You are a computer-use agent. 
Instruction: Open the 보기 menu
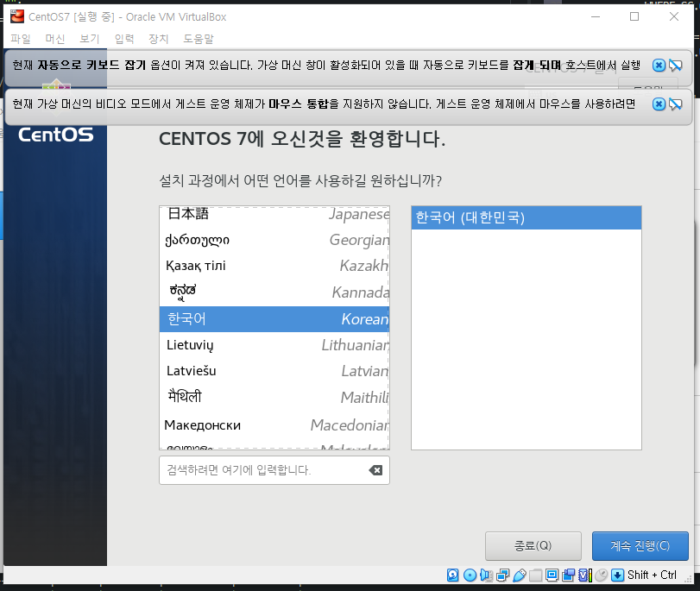click(89, 39)
